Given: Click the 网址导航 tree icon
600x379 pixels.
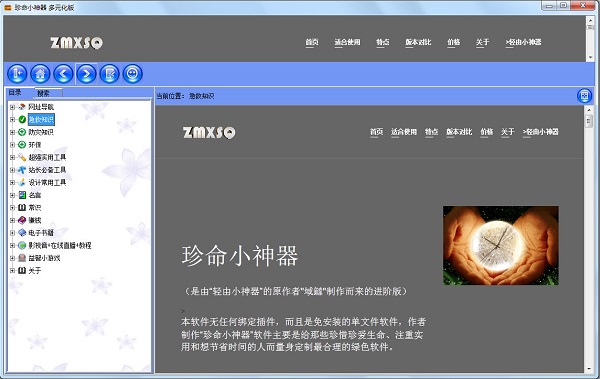Looking at the screenshot, I should pyautogui.click(x=22, y=107).
